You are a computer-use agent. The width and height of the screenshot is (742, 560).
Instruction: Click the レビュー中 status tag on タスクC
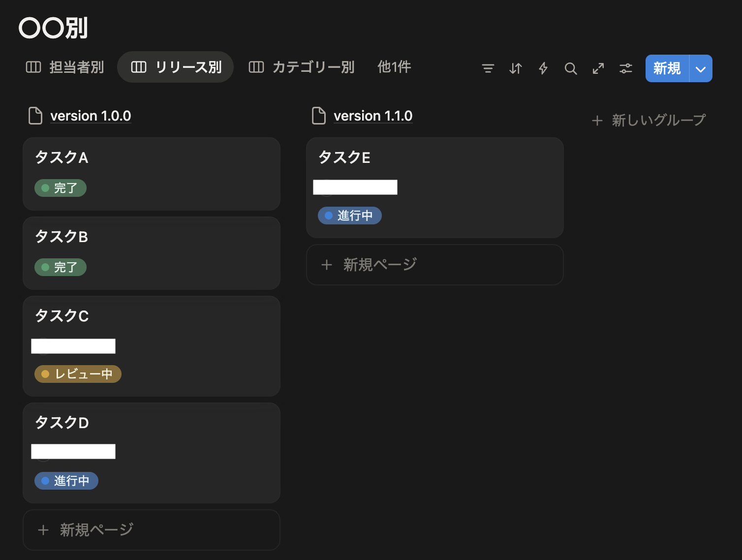[x=78, y=374]
